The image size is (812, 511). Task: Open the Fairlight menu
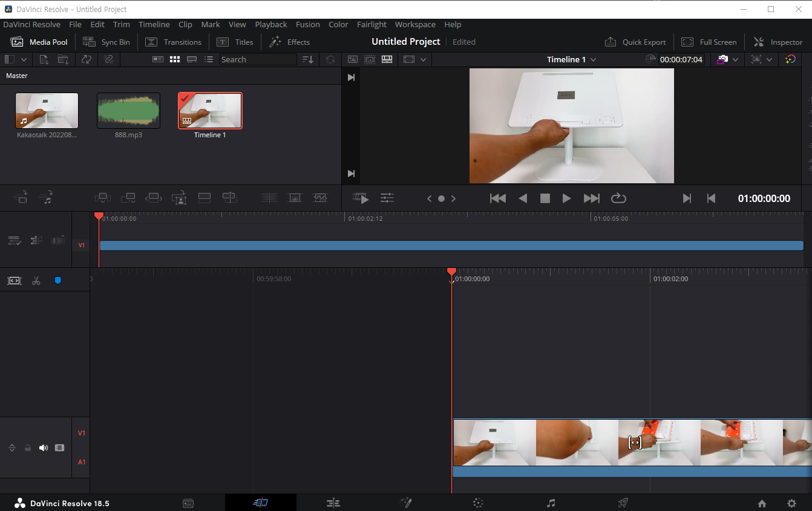372,24
